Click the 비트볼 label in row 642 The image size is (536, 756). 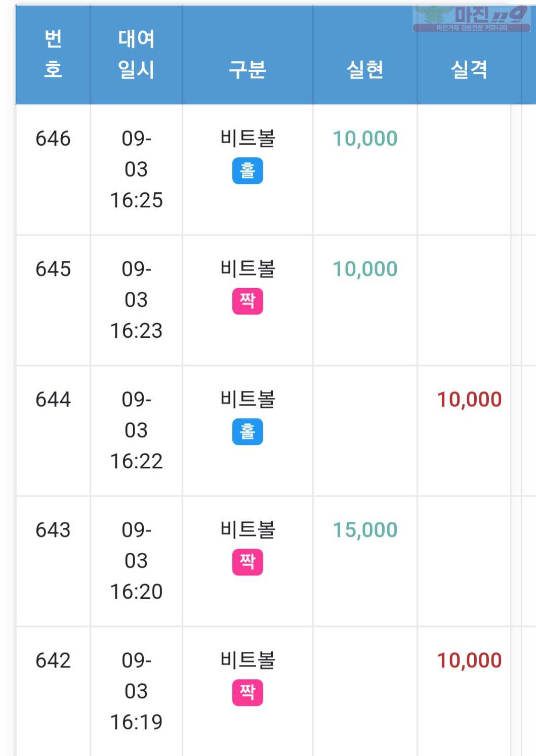tap(248, 660)
